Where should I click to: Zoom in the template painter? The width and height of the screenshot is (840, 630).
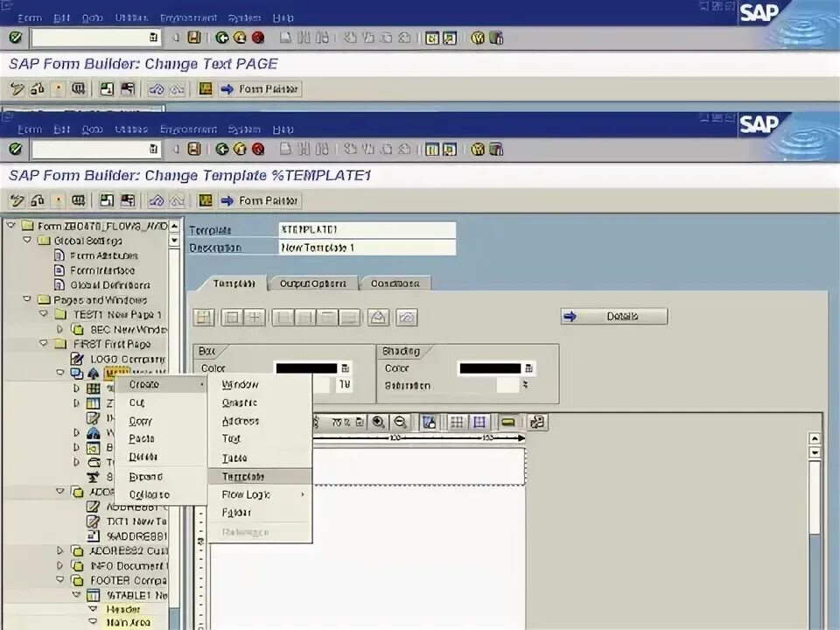378,422
